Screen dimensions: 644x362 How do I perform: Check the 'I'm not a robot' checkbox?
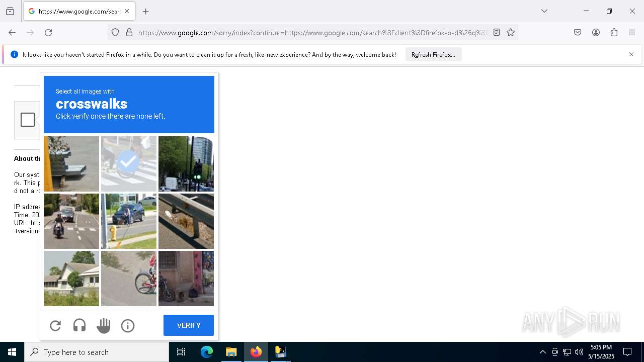click(x=28, y=120)
